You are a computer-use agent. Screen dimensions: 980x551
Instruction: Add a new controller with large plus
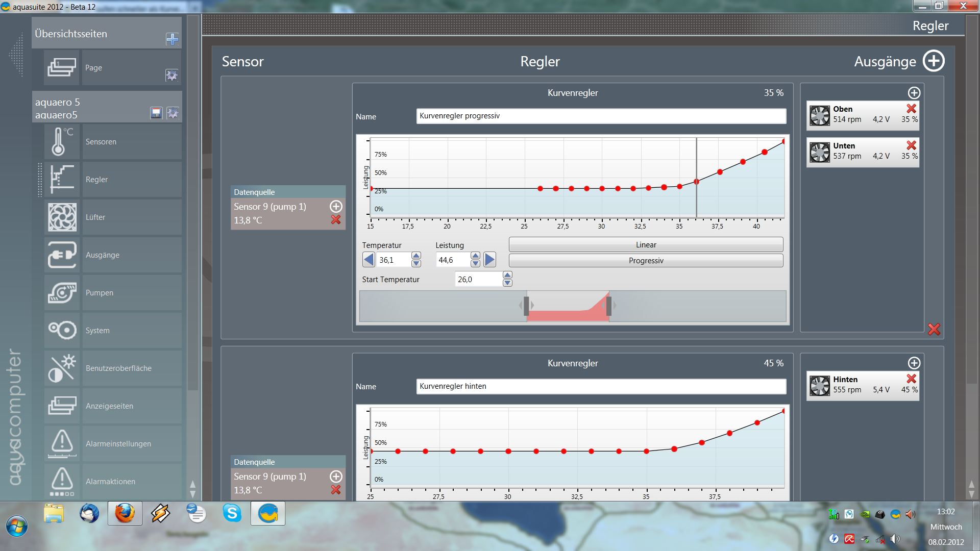(934, 61)
